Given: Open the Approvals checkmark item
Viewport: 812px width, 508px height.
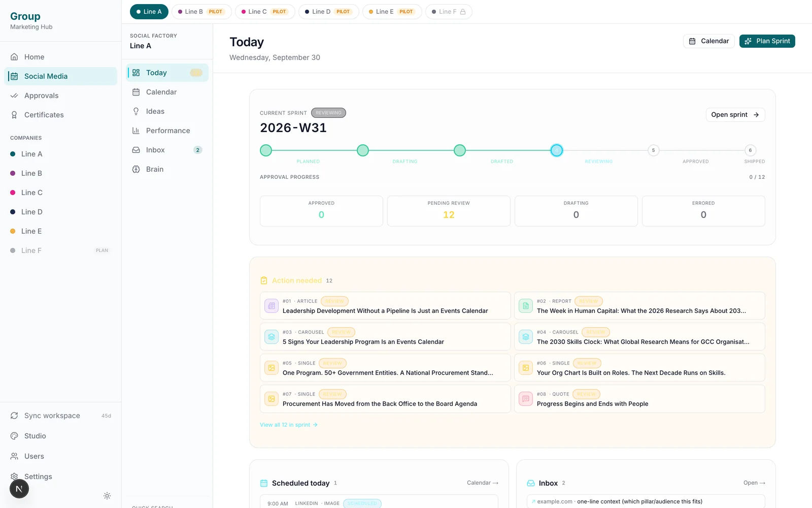Looking at the screenshot, I should click(60, 96).
